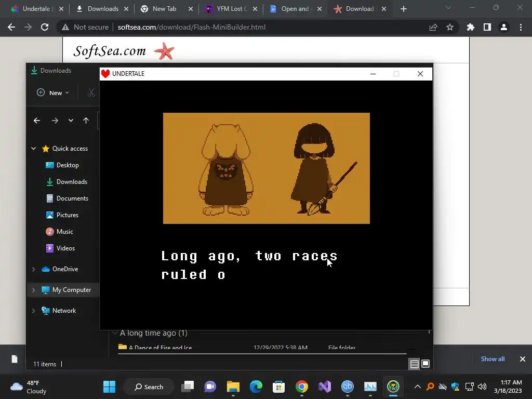Image resolution: width=532 pixels, height=399 pixels.
Task: Open qBittorrent from the taskbar
Action: click(348, 387)
